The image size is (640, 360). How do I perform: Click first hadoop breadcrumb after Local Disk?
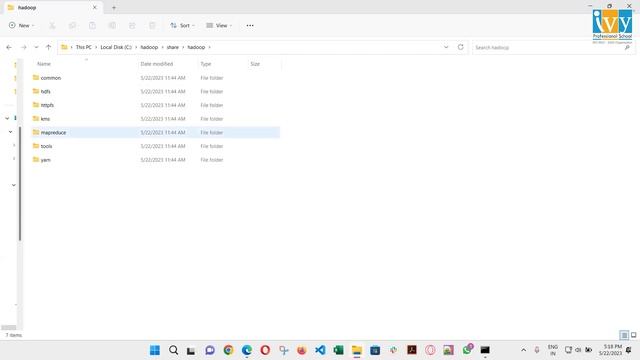click(149, 47)
